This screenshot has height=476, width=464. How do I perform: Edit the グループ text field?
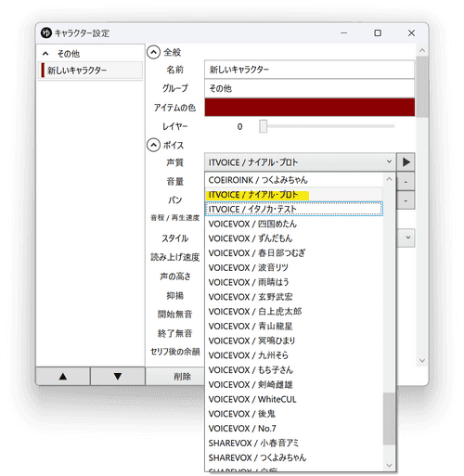pos(309,88)
